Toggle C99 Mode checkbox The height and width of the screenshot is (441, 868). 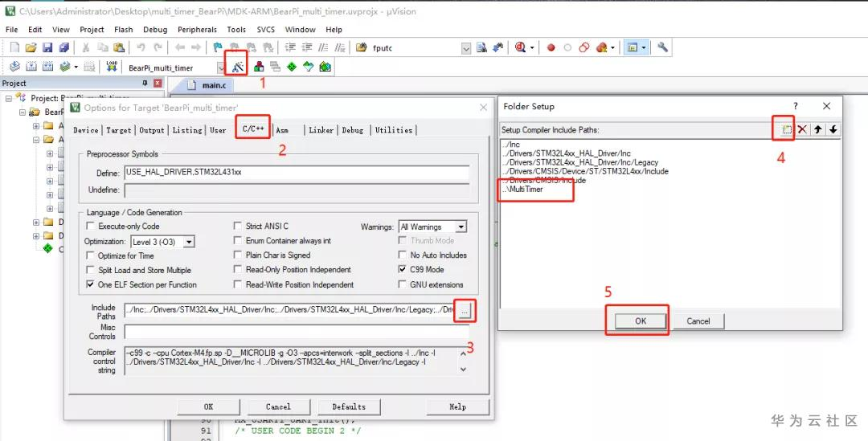tap(403, 269)
